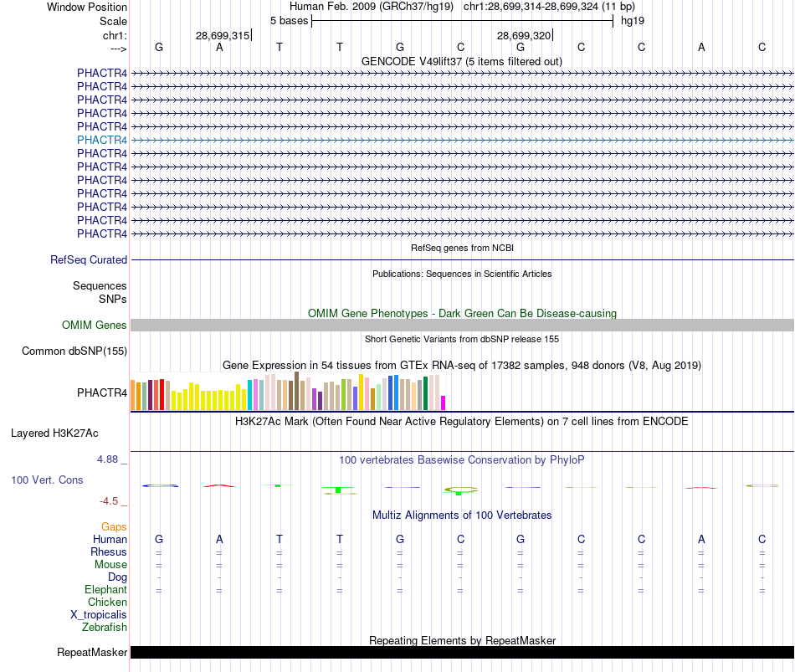Click the 4.88 upper conservation scale value
Image resolution: width=795 pixels, height=672 pixels.
click(107, 459)
